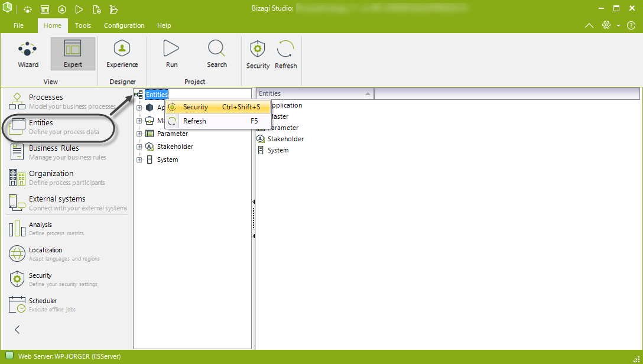Switch to the Home tab
643x364 pixels.
(53, 25)
